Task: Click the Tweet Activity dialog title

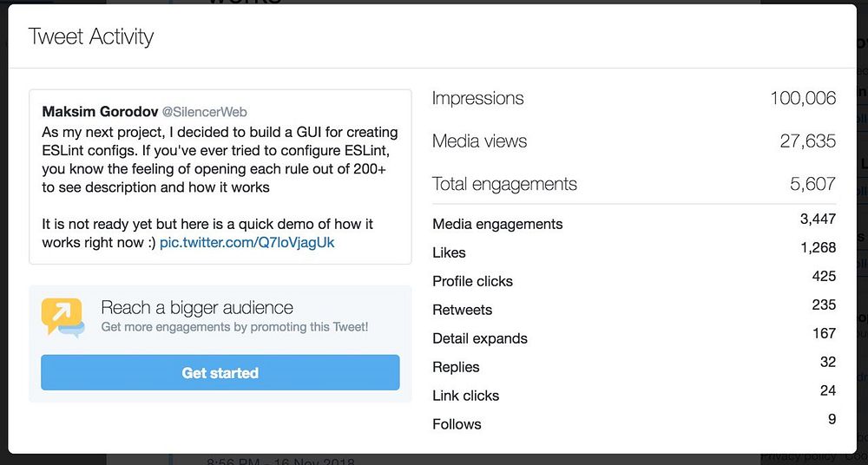Action: pos(91,37)
